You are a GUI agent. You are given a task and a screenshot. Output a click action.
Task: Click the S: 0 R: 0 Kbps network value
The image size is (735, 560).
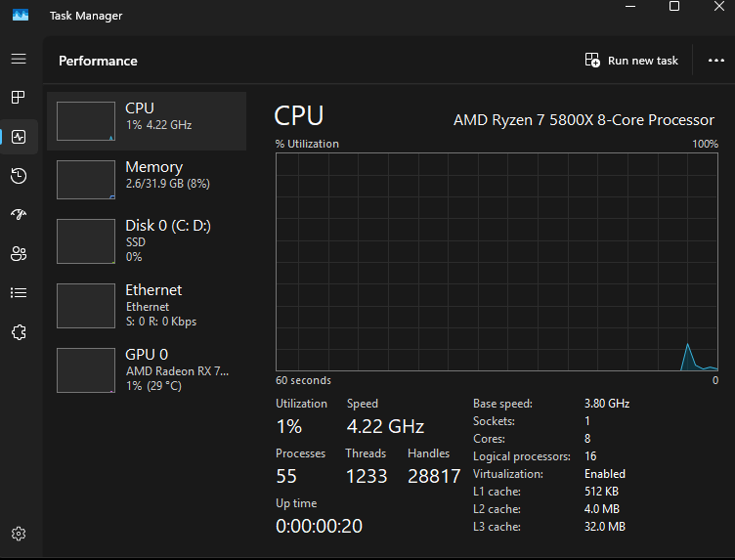(160, 322)
